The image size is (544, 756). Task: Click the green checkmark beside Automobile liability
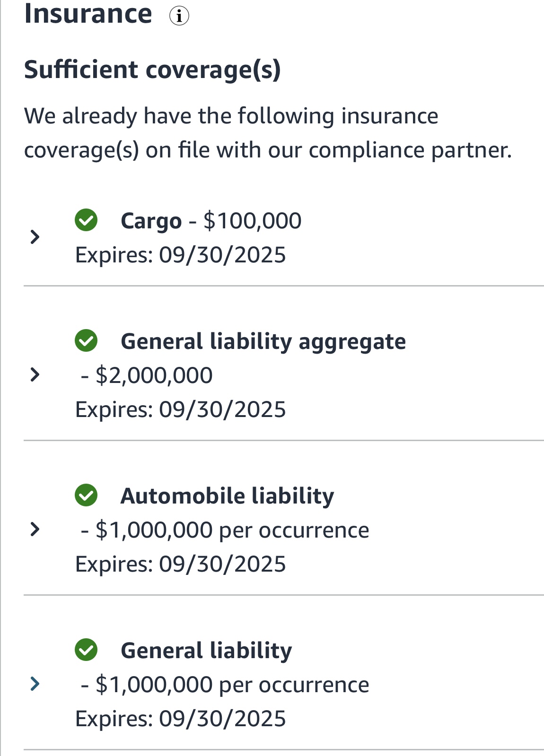tap(86, 495)
